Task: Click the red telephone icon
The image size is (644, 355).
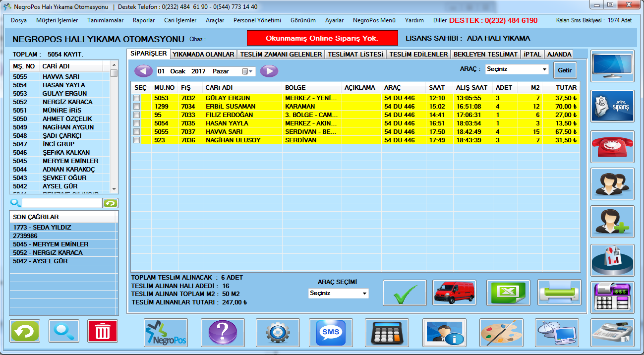Action: tap(612, 146)
